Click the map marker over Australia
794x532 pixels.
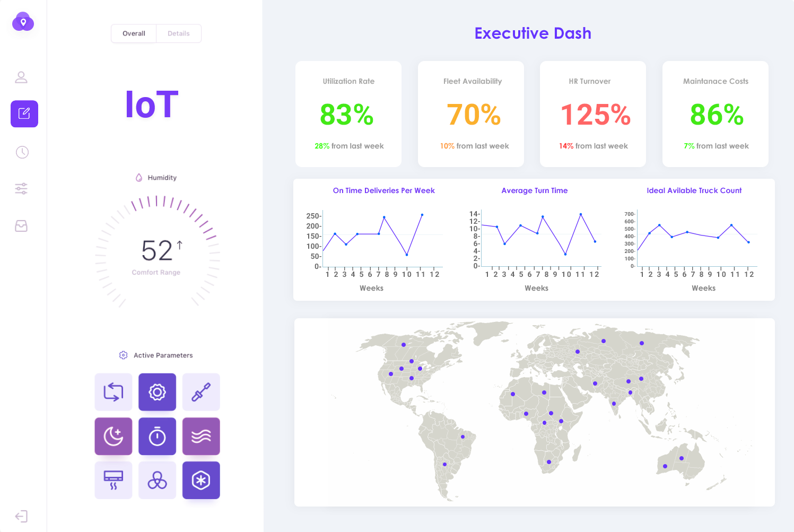tap(681, 458)
